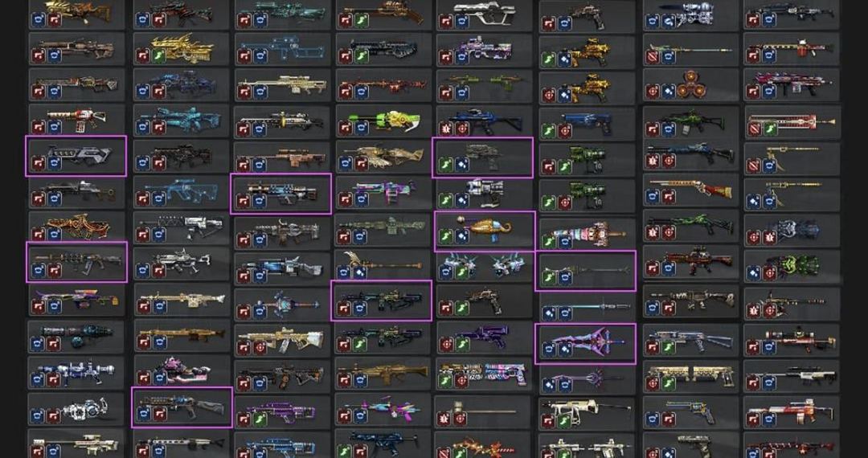Select the red and gold lever-action rifle
This screenshot has height=458, width=868.
[x=690, y=189]
